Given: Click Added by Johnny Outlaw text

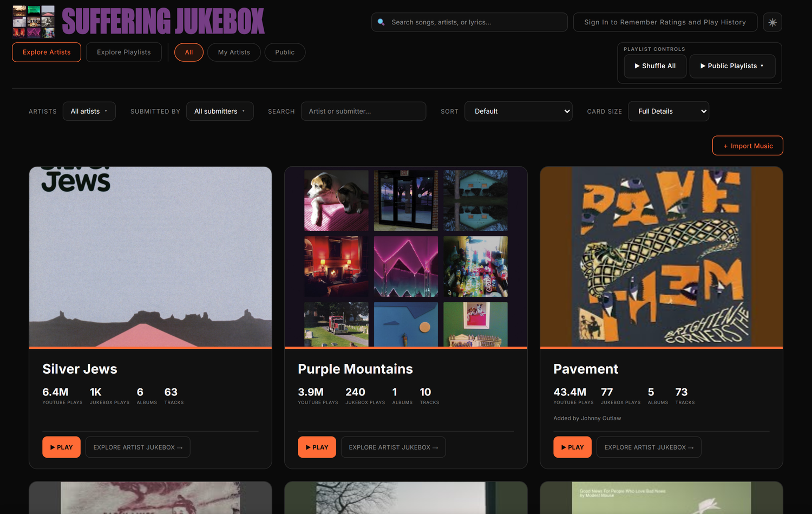Looking at the screenshot, I should [587, 418].
